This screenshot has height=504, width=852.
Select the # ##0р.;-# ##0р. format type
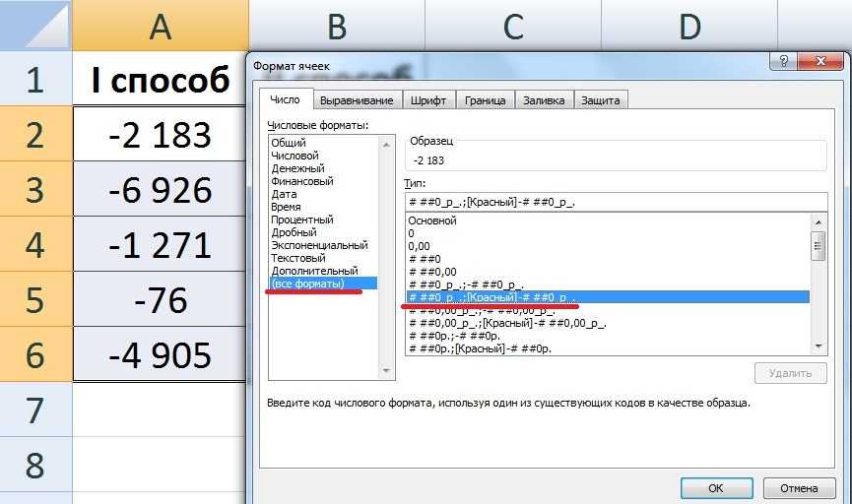click(608, 336)
